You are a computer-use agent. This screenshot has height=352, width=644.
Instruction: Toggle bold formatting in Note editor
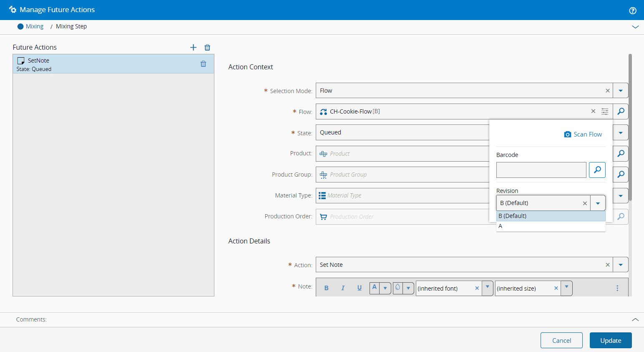tap(326, 288)
